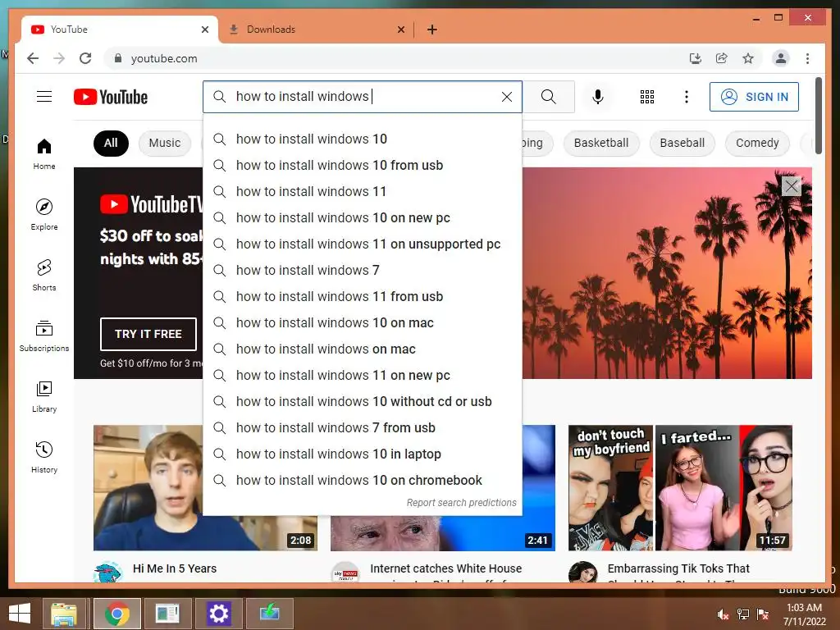Open the YouTube apps grid
Image resolution: width=840 pixels, height=630 pixels.
[647, 97]
